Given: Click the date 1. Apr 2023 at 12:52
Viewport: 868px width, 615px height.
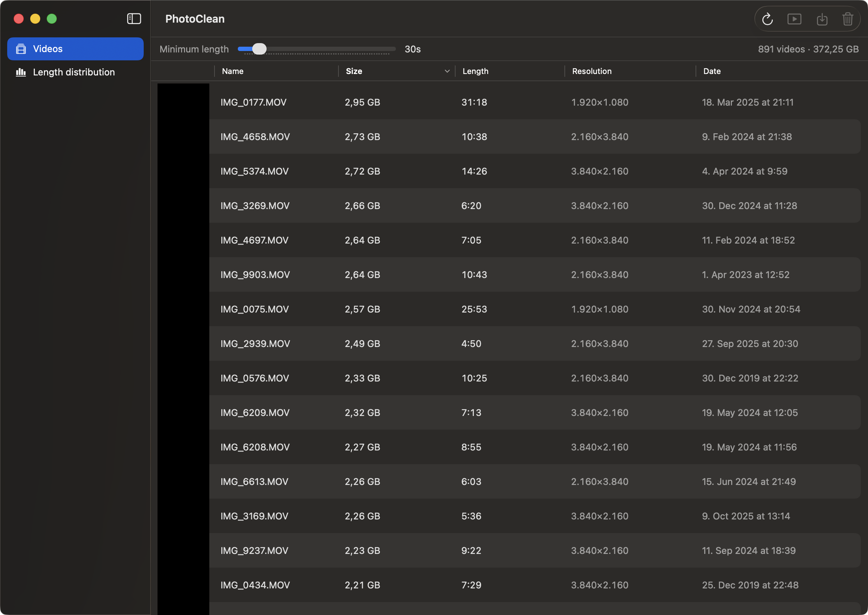Looking at the screenshot, I should [746, 274].
